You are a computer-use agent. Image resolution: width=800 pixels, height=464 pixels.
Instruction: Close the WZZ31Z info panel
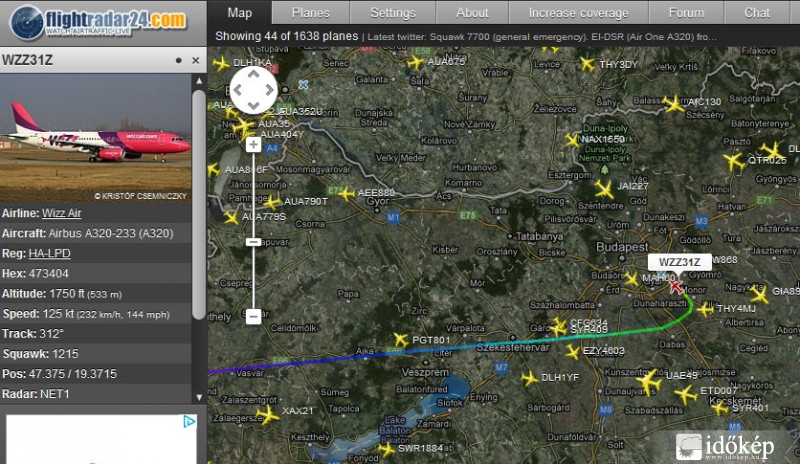[x=195, y=60]
